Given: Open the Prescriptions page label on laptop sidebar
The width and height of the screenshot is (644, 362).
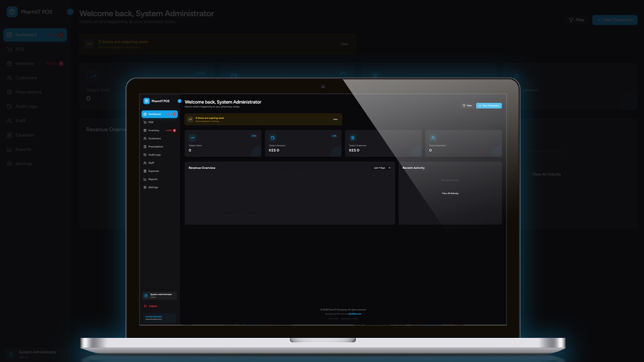Looking at the screenshot, I should point(156,146).
